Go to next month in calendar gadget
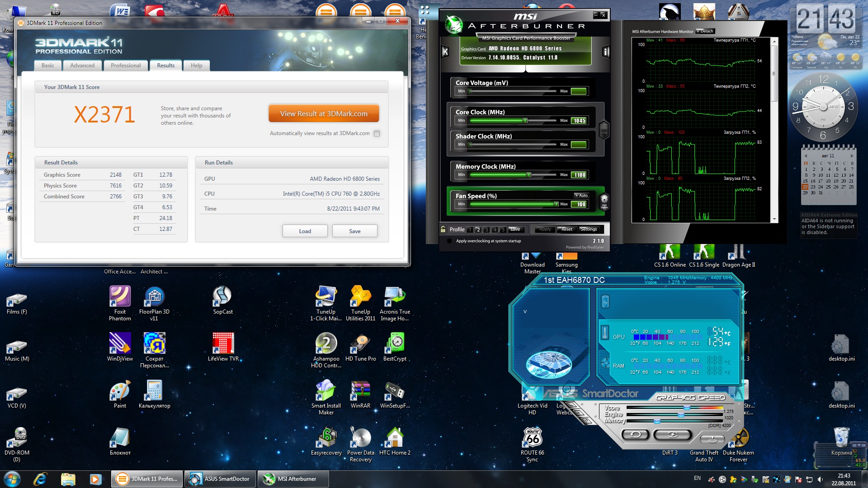The height and width of the screenshot is (488, 868). click(852, 156)
